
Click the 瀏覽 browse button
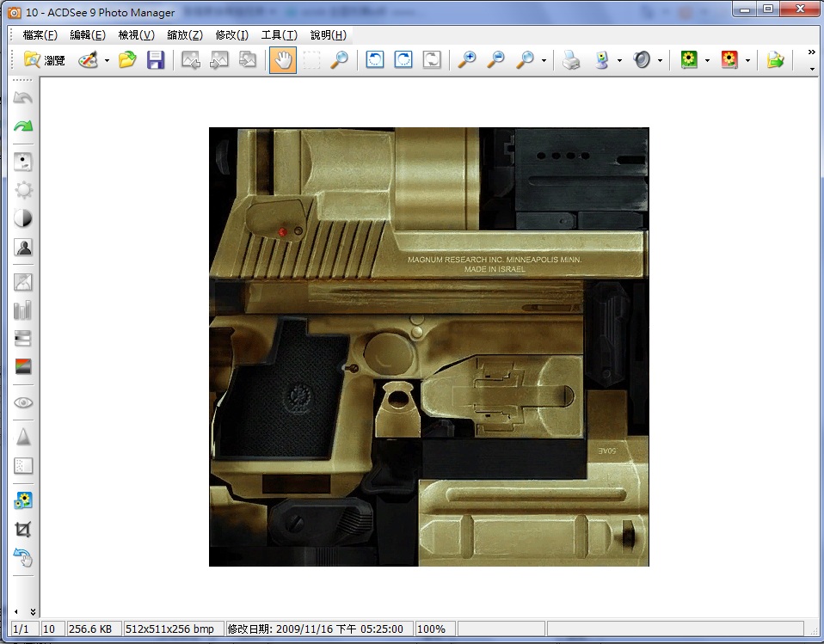[45, 60]
